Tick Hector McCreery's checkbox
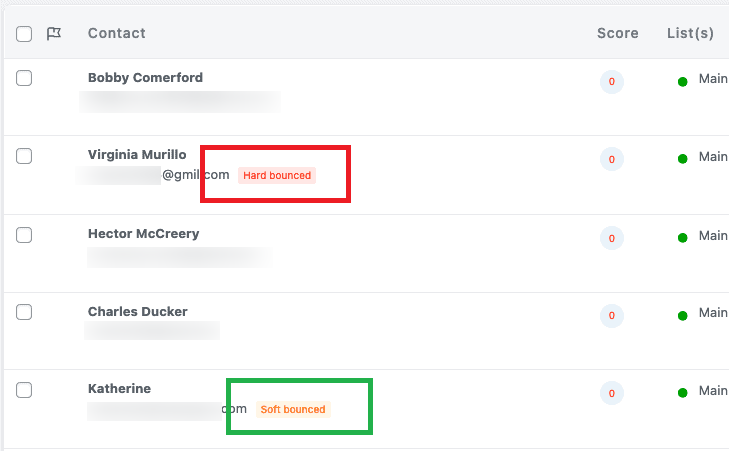Screen dimensions: 729x451 (x=24, y=235)
